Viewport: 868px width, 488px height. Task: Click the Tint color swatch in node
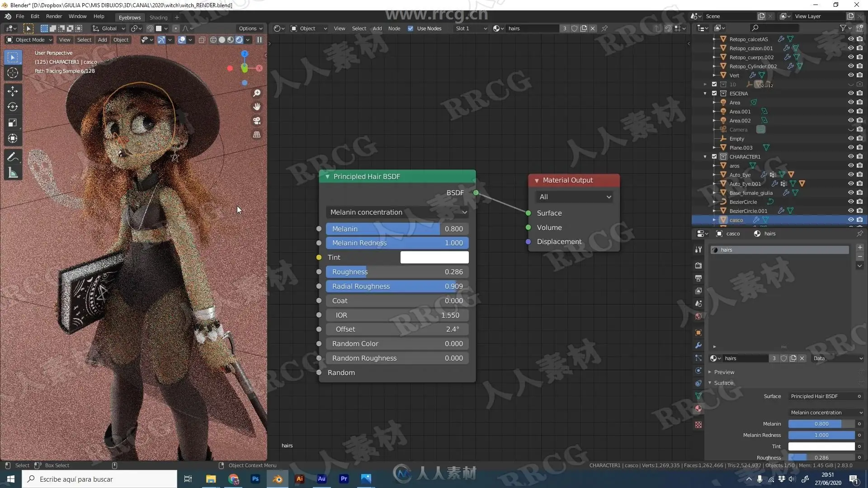click(x=434, y=258)
